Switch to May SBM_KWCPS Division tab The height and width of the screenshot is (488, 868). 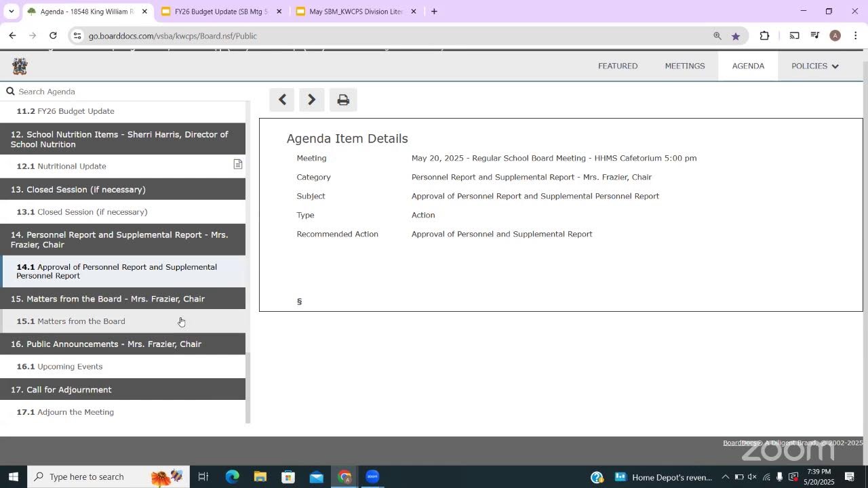tap(355, 12)
